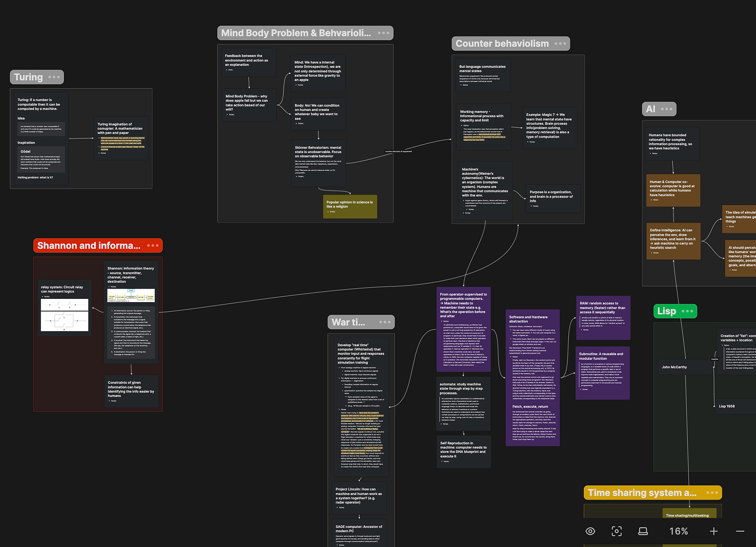Expand Notes in 'Mind: We have a internal state' card
This screenshot has width=756, height=547.
[x=300, y=85]
